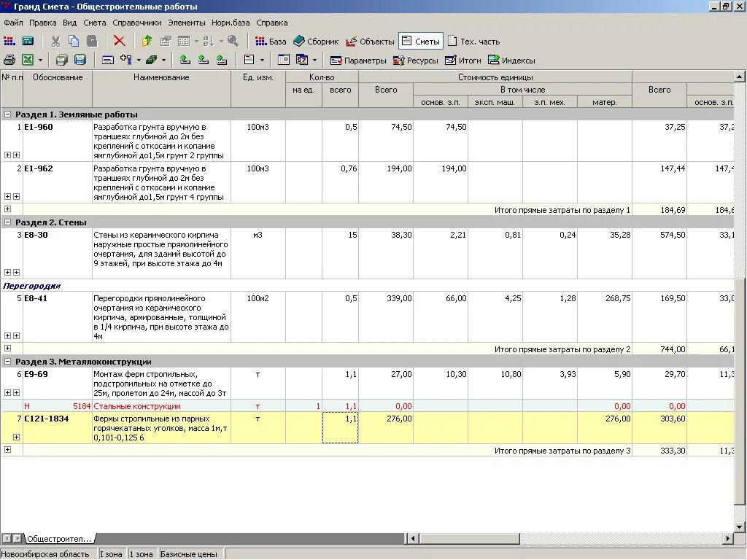The image size is (747, 560).
Task: Open the Справка menu
Action: tap(271, 23)
